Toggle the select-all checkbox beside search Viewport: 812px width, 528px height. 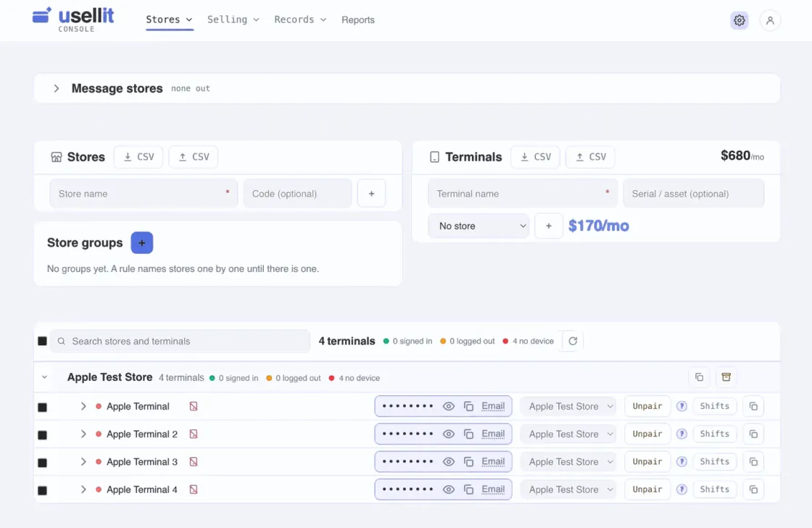click(x=43, y=341)
